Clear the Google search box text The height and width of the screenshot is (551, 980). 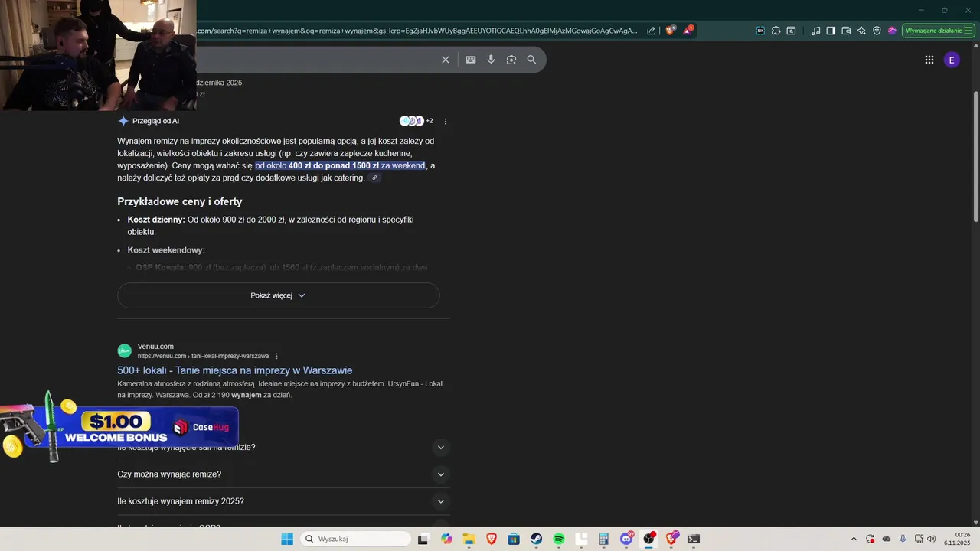pos(446,60)
